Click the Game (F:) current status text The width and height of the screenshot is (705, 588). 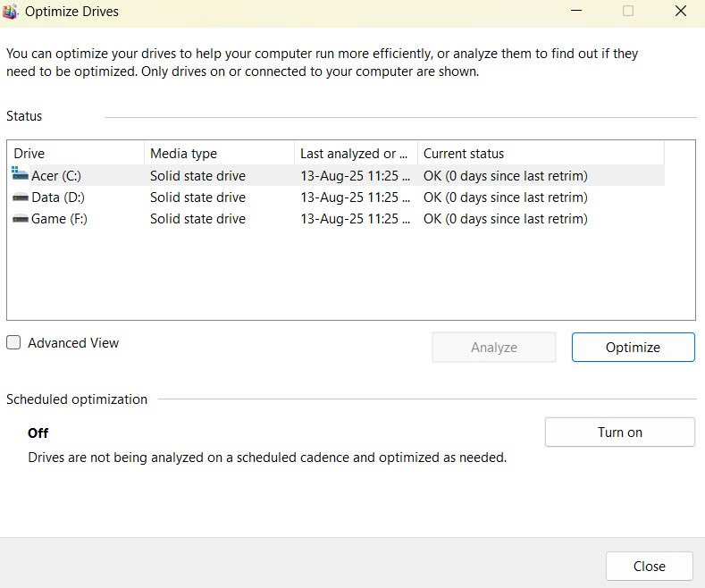pos(505,219)
